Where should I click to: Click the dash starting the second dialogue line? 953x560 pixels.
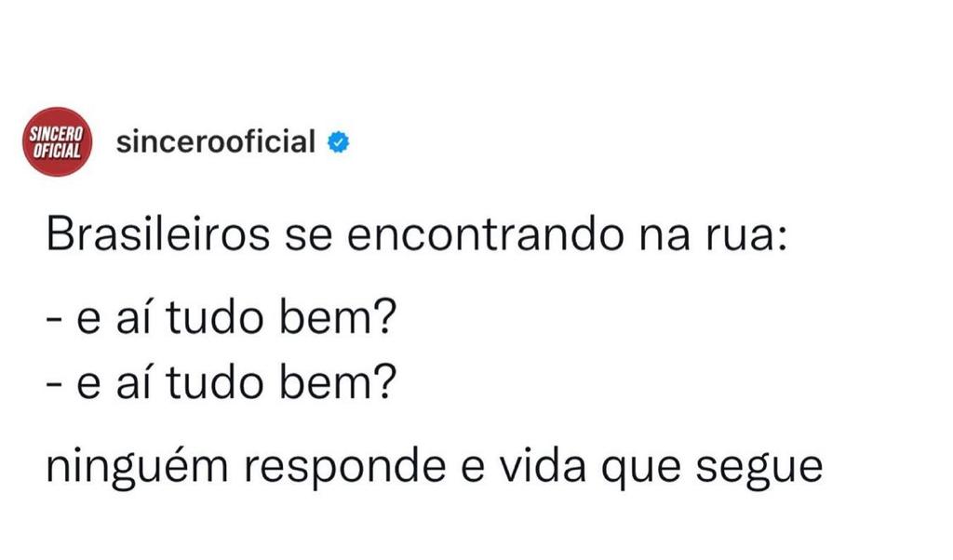(54, 385)
